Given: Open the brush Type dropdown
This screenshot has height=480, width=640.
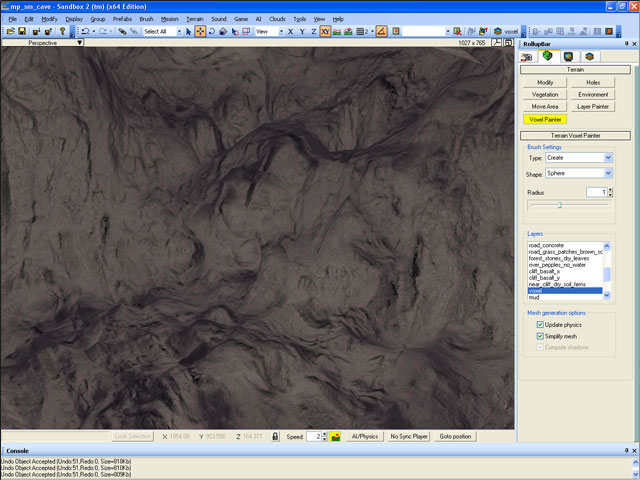Looking at the screenshot, I should (607, 157).
